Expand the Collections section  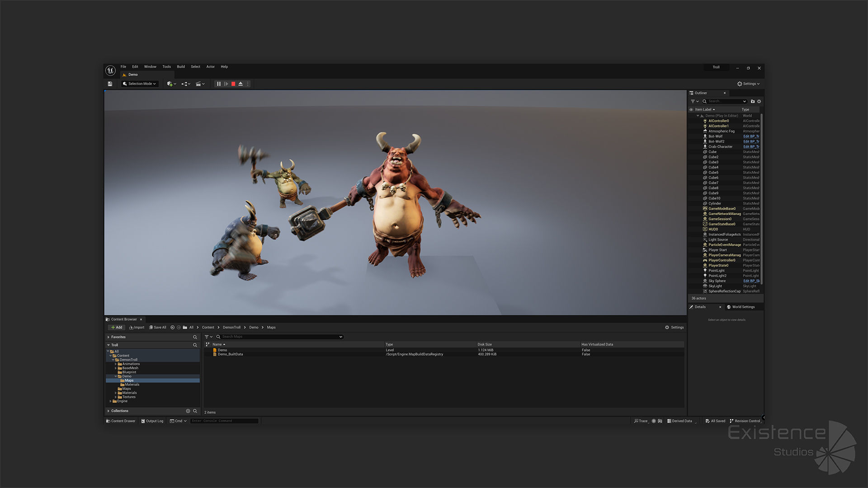pos(108,411)
